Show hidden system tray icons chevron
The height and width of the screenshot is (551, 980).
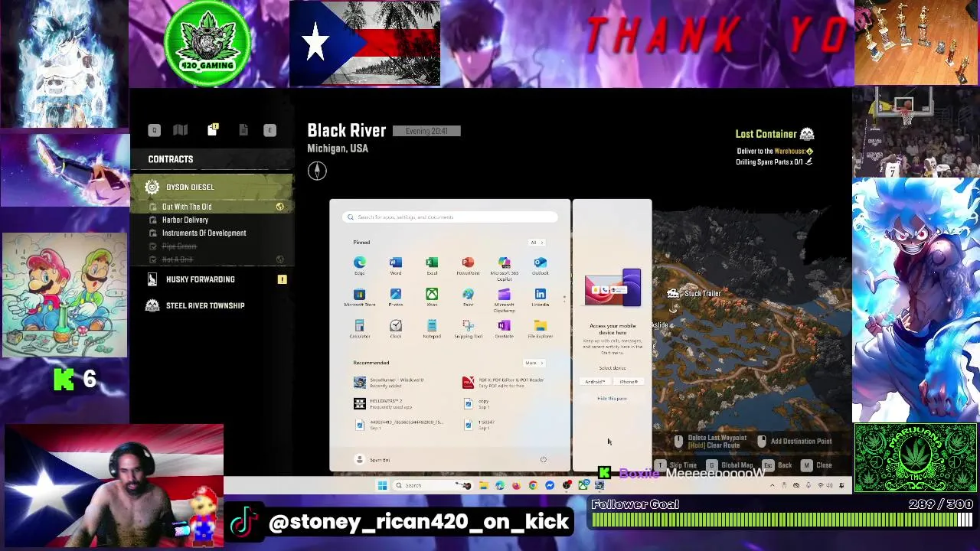(x=773, y=485)
